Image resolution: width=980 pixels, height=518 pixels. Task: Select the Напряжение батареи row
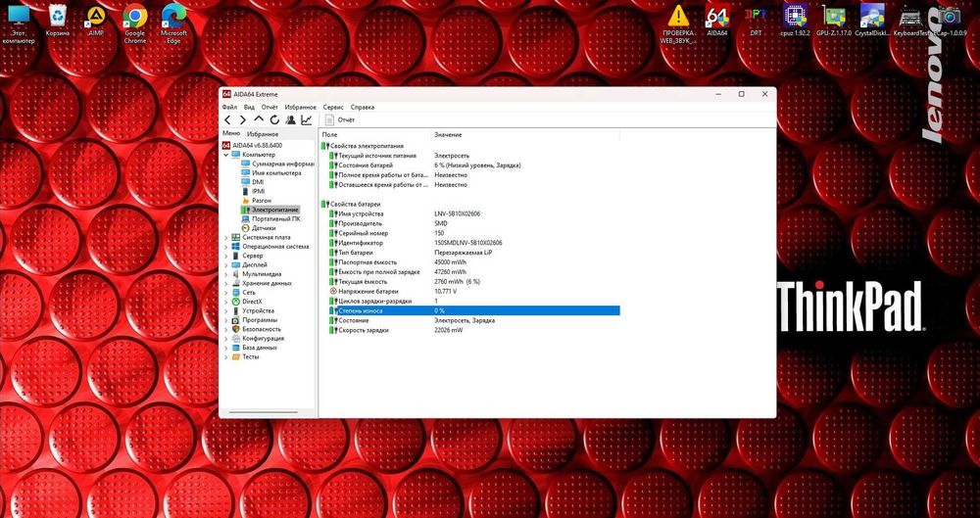click(x=473, y=291)
